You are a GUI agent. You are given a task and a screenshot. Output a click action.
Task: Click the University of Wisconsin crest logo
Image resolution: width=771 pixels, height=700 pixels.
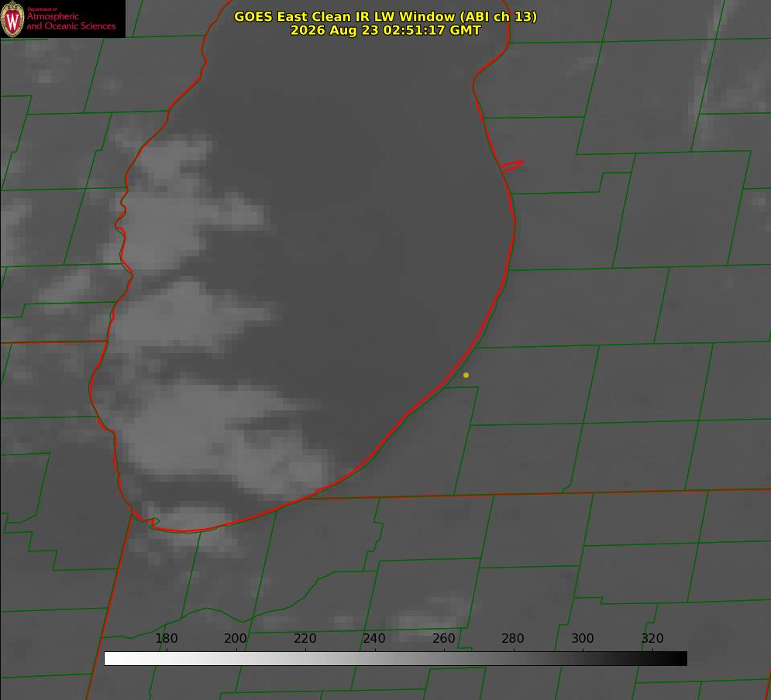[x=12, y=19]
